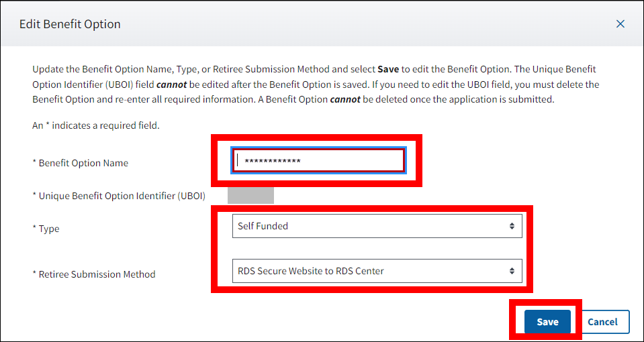Click the first italic cannot word in instructions
Screen dimensions: 644x342
[x=170, y=84]
